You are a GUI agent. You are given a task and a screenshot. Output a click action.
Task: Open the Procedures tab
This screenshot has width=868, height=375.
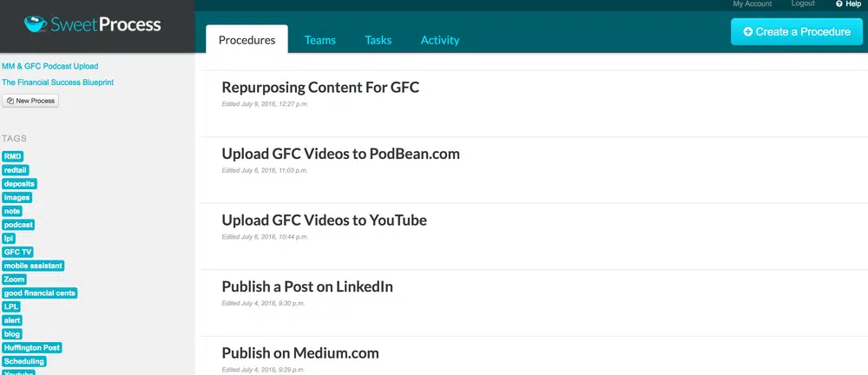pos(247,40)
